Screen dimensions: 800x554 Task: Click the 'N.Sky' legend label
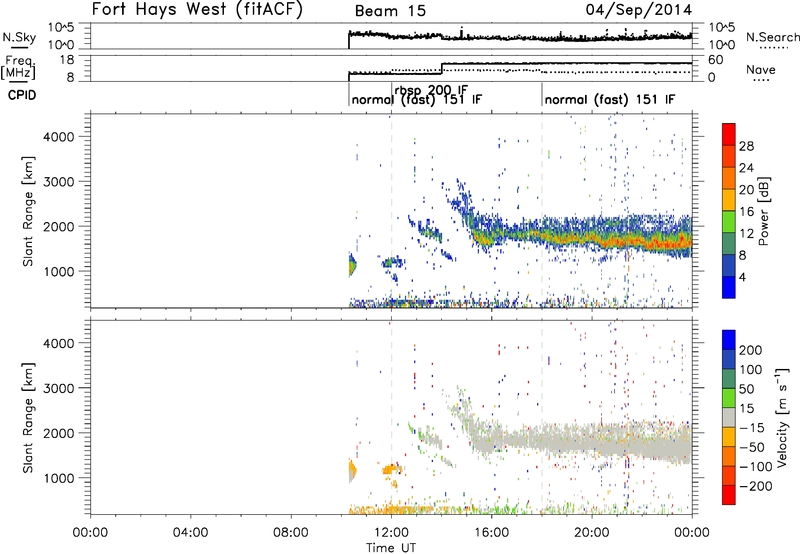coord(19,37)
